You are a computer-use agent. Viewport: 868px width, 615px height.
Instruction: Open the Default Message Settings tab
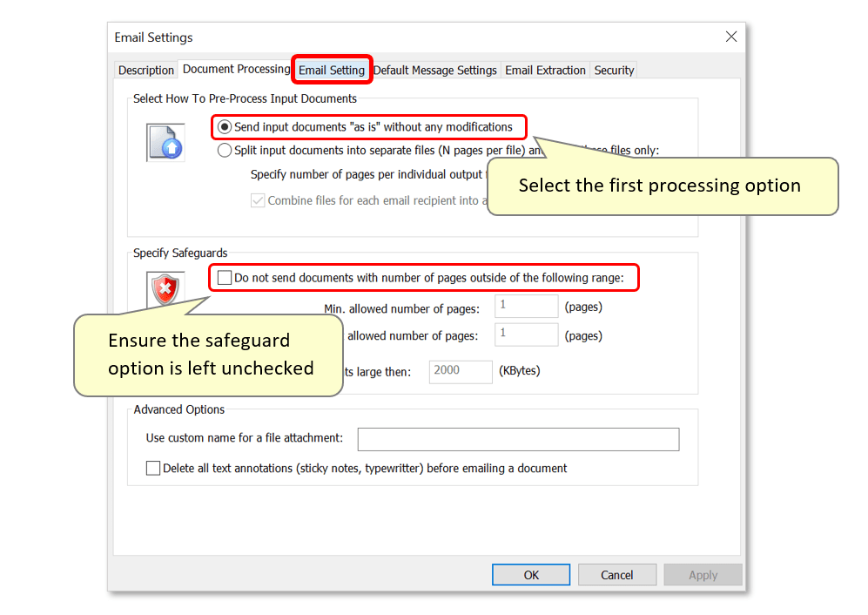[x=435, y=69]
